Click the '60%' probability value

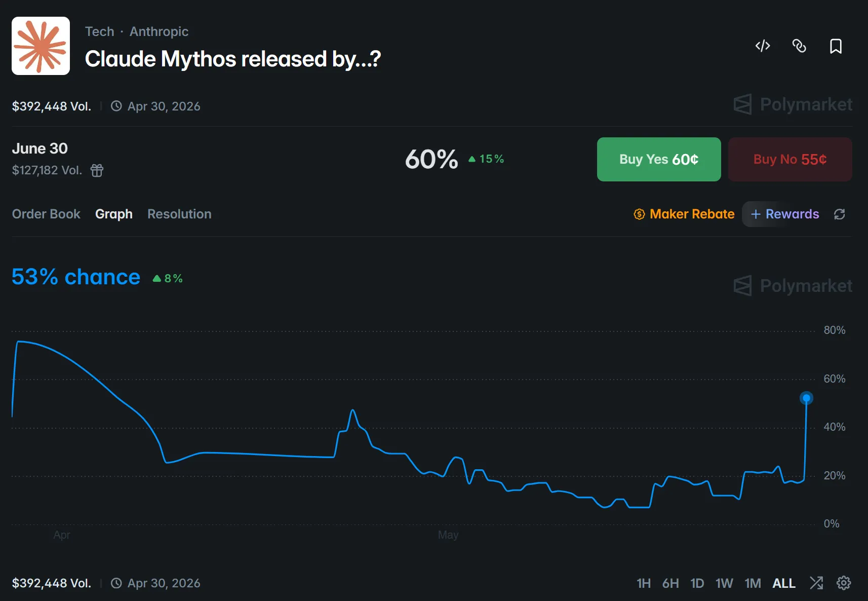(x=431, y=159)
